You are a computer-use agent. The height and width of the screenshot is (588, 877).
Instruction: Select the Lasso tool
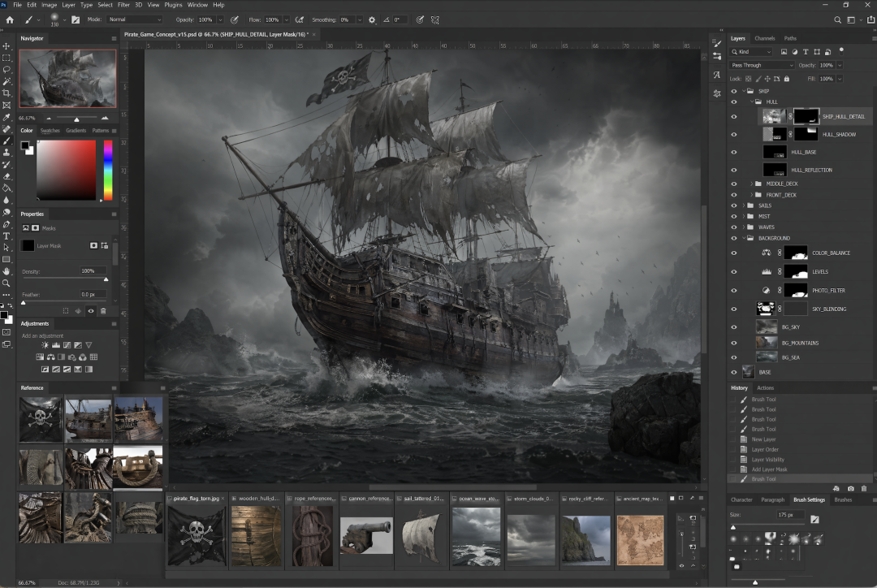(6, 70)
